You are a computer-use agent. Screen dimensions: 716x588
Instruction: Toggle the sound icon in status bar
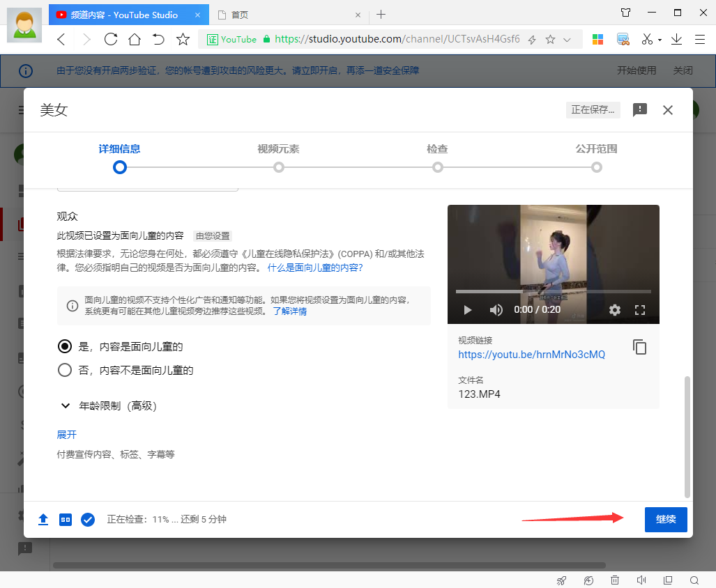(641, 580)
